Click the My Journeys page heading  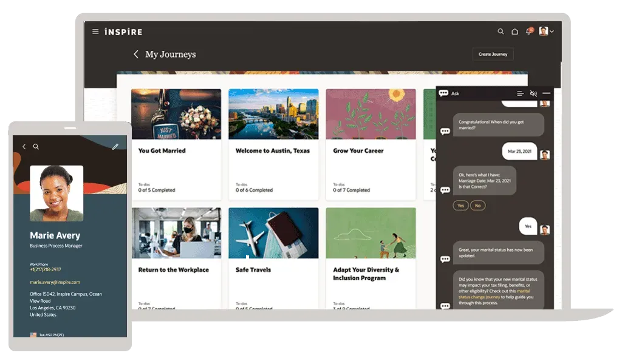coord(171,54)
